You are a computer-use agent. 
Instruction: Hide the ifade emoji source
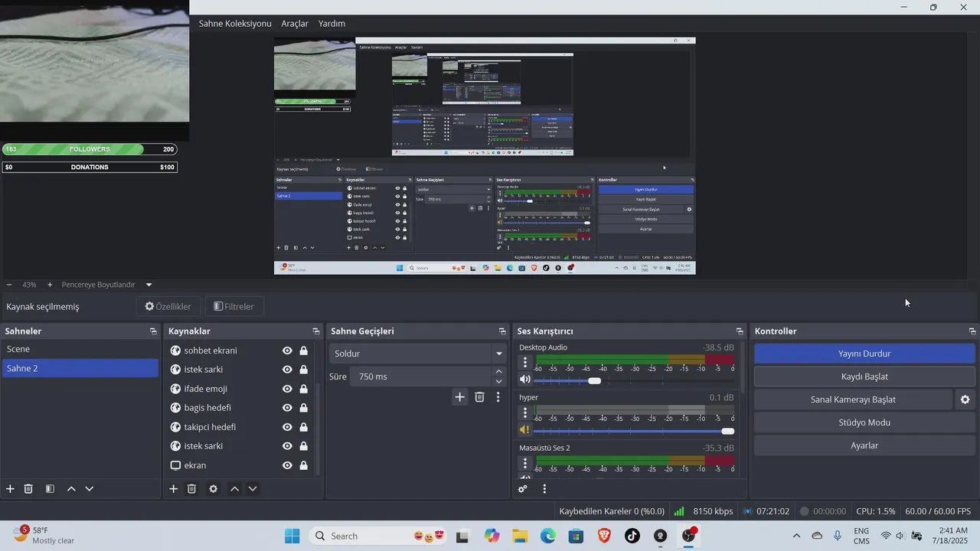click(287, 389)
